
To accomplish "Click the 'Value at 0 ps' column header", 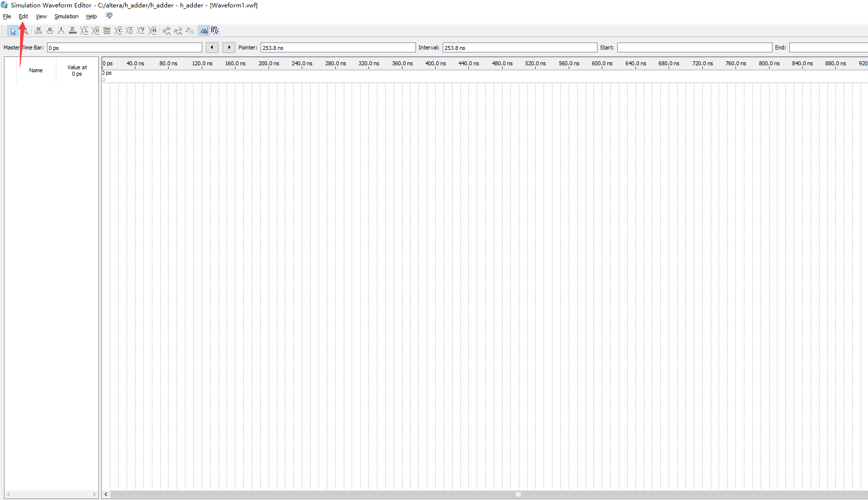I will pos(77,70).
